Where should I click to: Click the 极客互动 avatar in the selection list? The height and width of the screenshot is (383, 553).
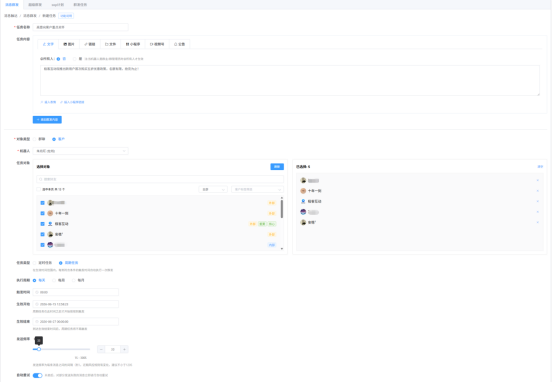point(50,224)
